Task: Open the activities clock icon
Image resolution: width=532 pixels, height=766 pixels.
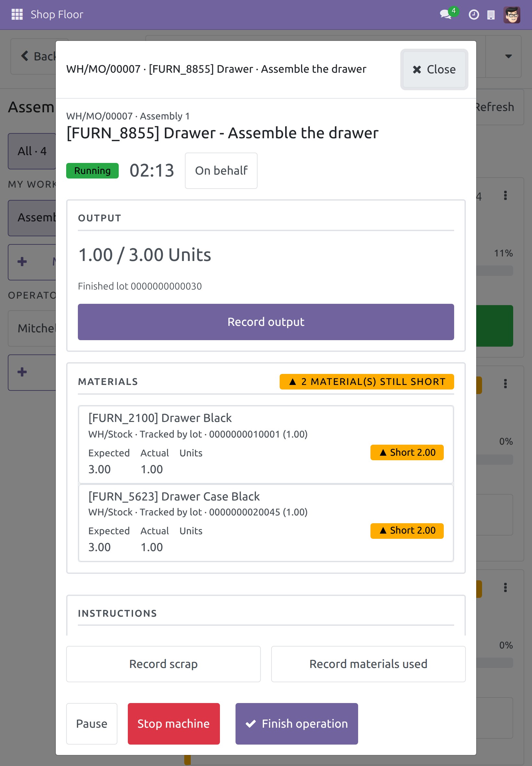Action: tap(474, 15)
